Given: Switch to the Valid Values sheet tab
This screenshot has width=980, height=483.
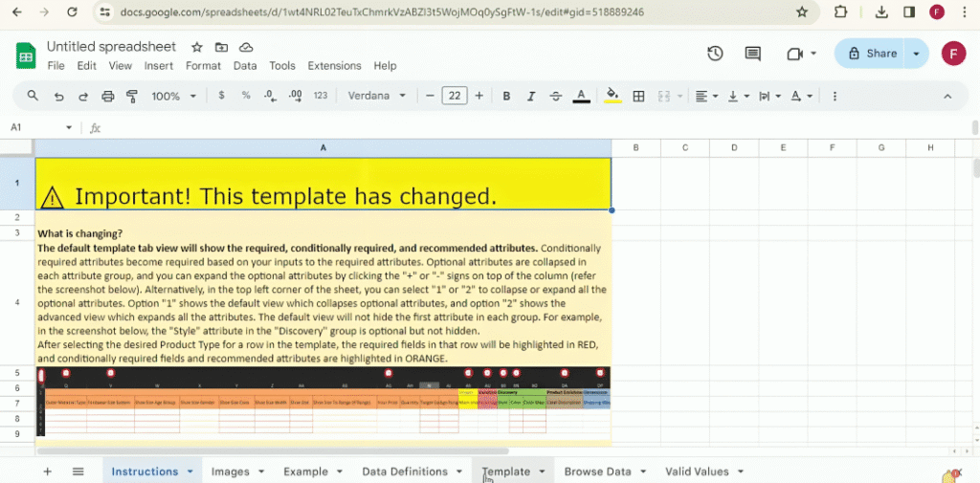Looking at the screenshot, I should (x=697, y=472).
